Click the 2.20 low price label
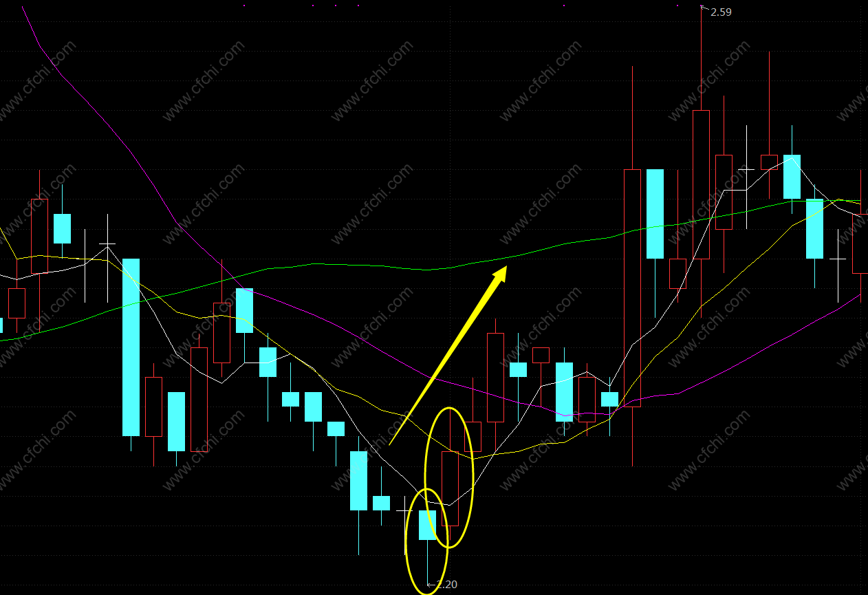Image resolution: width=868 pixels, height=595 pixels. (447, 585)
